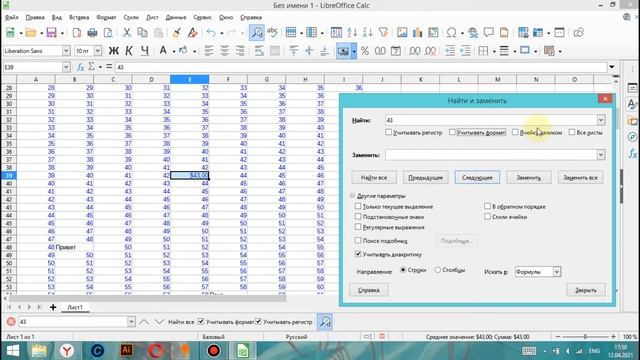Enable 'Регулярные выражения' checkbox
The width and height of the screenshot is (640, 360).
358,227
